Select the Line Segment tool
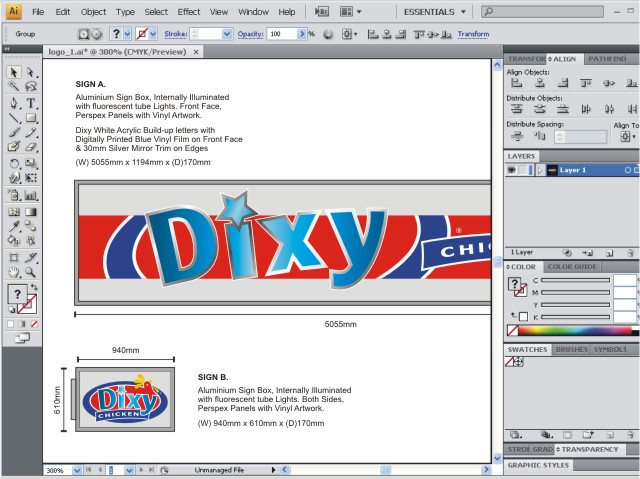This screenshot has height=479, width=640. pos(13,118)
